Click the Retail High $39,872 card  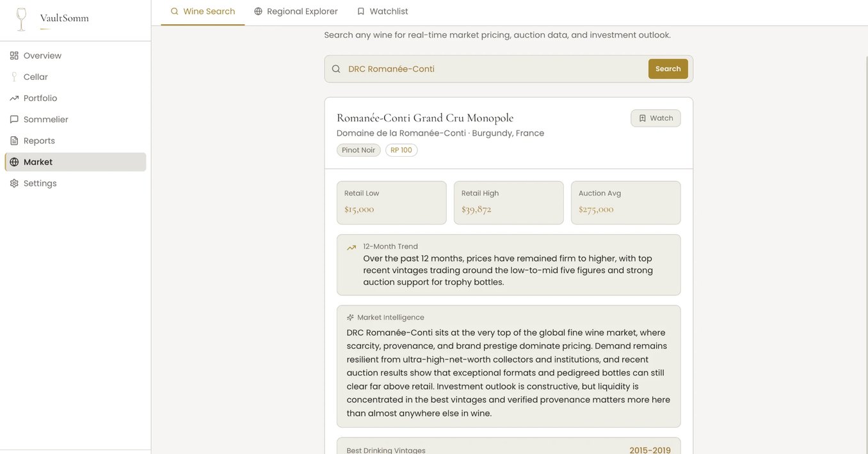click(509, 203)
